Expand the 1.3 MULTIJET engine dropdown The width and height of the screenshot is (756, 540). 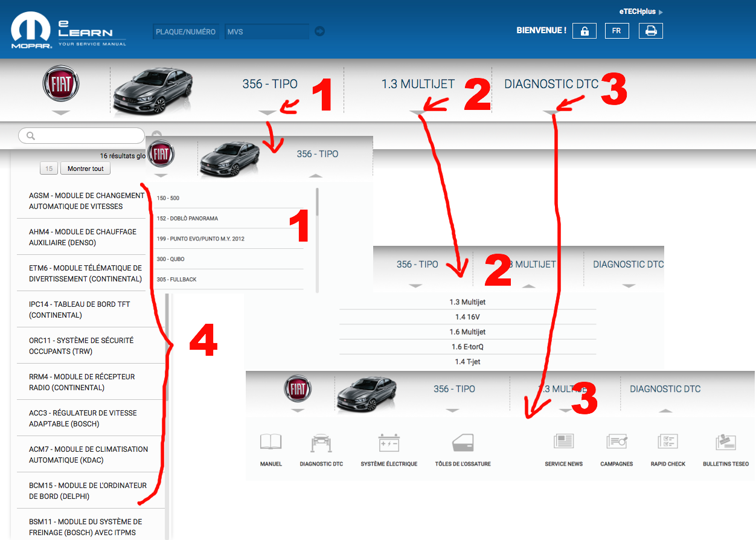[x=418, y=112]
